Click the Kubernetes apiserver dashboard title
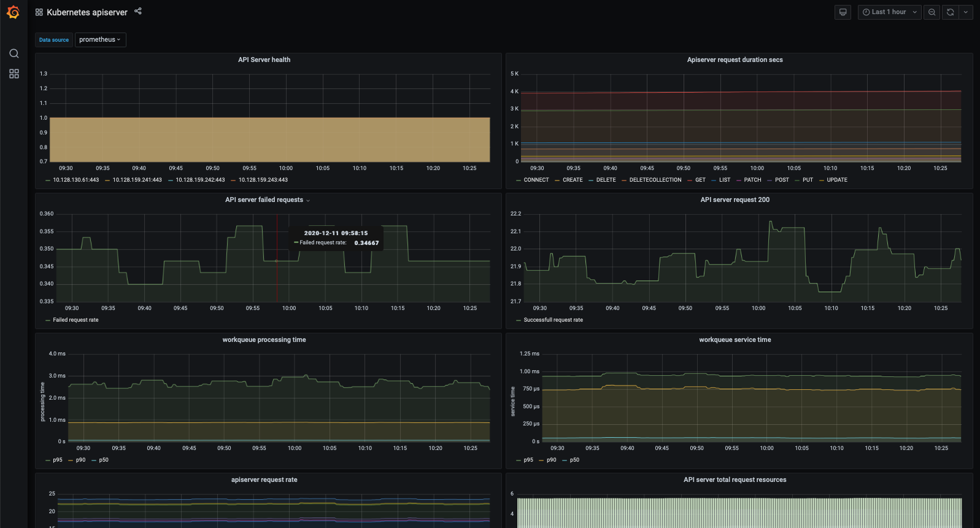The image size is (980, 528). click(x=87, y=12)
